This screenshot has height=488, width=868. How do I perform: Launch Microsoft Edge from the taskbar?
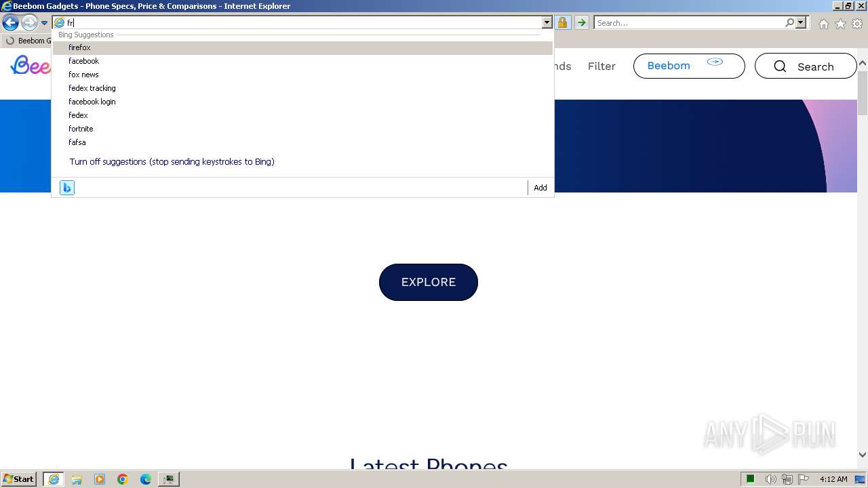click(x=146, y=479)
